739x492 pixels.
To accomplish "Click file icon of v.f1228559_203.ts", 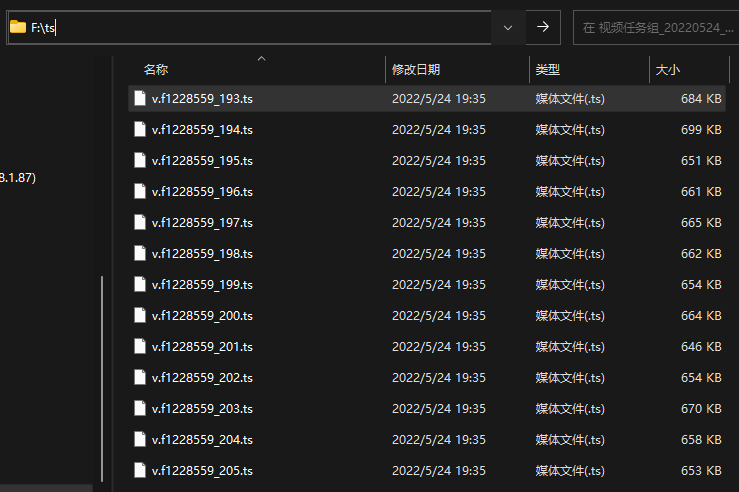I will click(140, 408).
